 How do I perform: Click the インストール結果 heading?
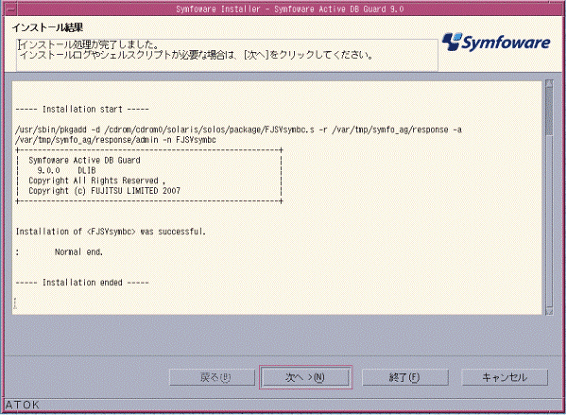click(48, 28)
